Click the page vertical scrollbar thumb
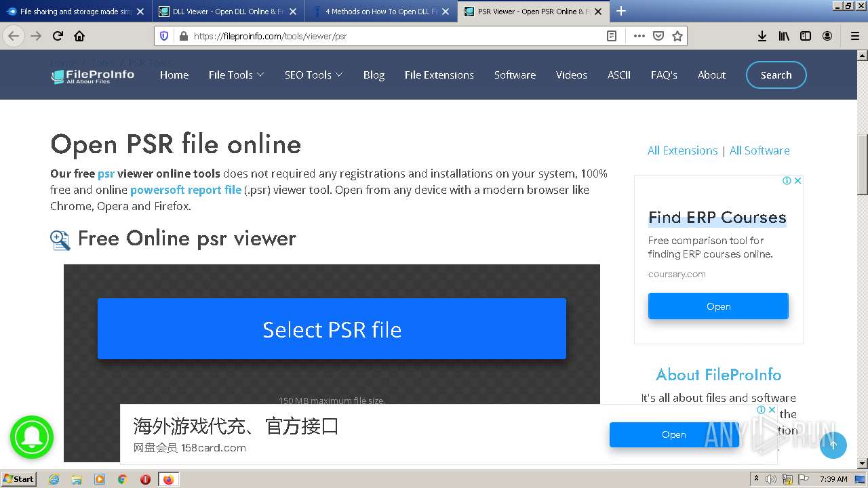Viewport: 868px width, 488px height. pos(863,165)
